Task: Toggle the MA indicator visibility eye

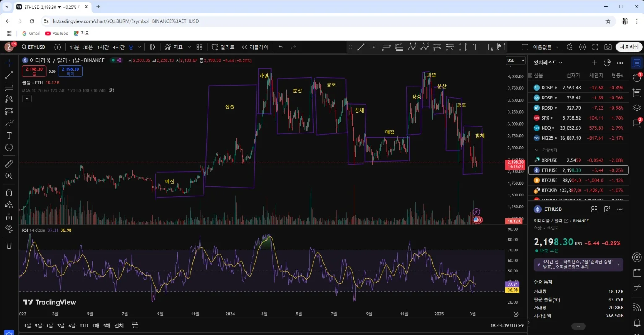Action: point(111,90)
